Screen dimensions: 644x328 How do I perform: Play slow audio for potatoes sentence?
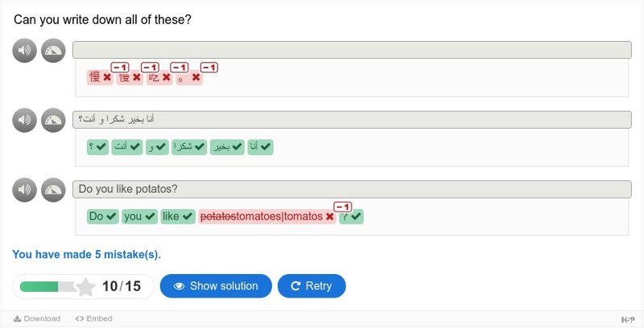(x=53, y=190)
